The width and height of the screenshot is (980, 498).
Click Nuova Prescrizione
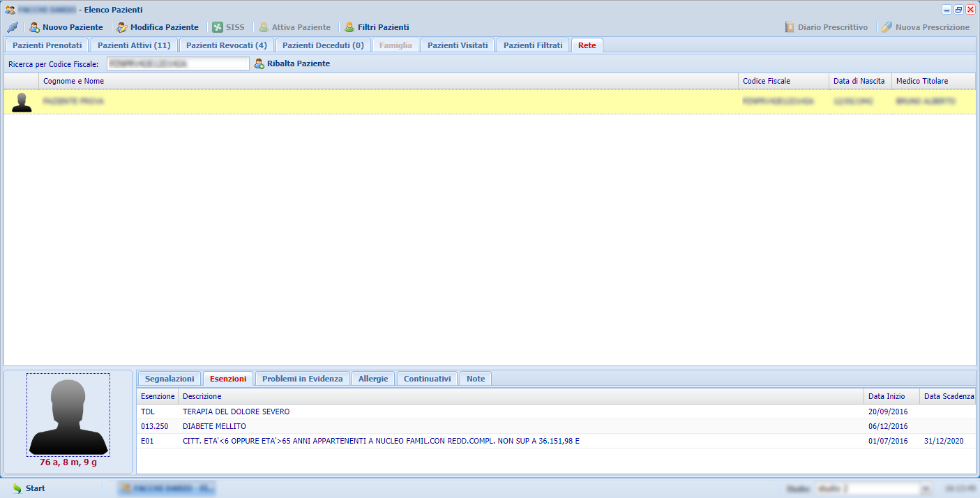point(926,27)
